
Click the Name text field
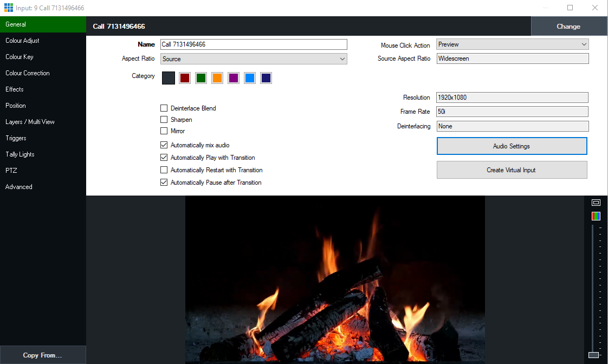[254, 44]
